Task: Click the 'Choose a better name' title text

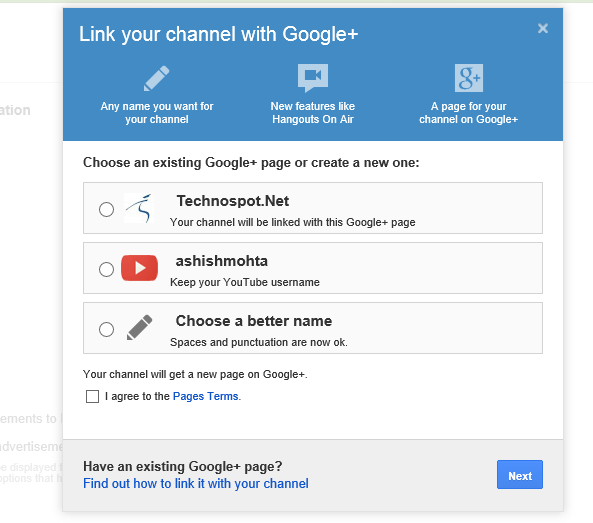Action: tap(254, 321)
